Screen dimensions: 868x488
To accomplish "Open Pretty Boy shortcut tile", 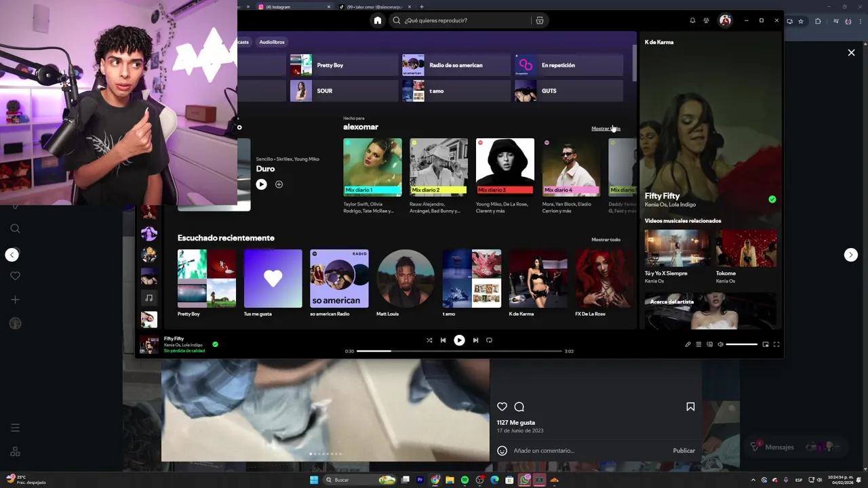I will 344,65.
